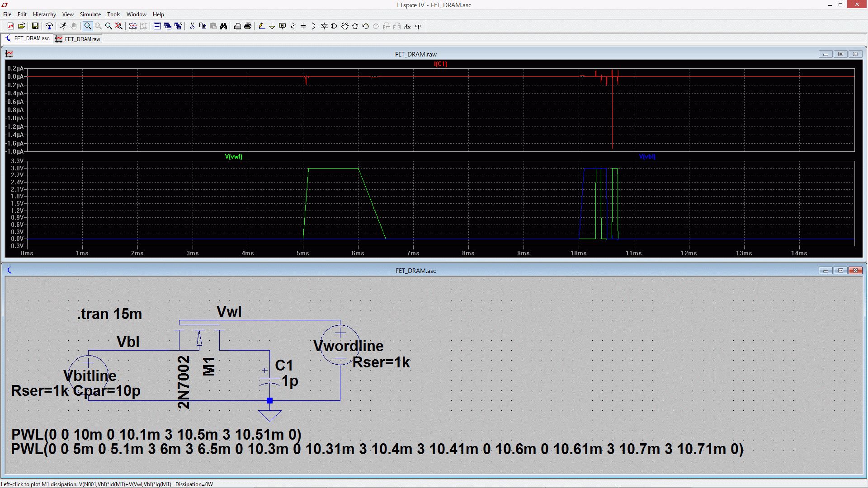
Task: Click the Zoom out magnifier icon
Action: point(108,26)
